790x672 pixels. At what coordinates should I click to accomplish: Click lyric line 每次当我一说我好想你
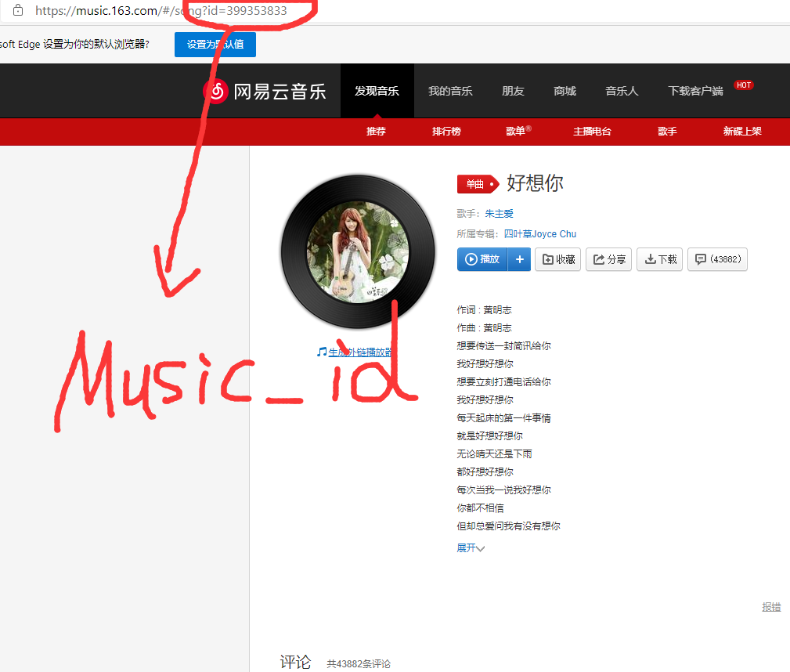503,490
